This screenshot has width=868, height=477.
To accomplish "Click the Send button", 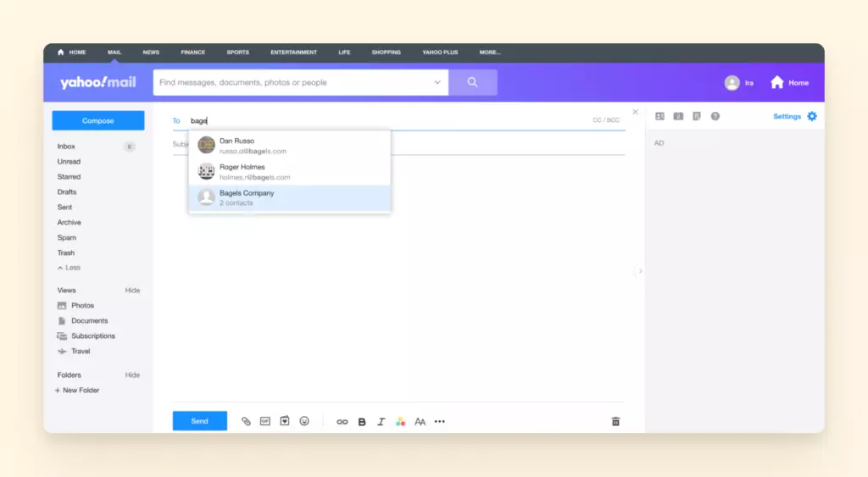I will [x=200, y=421].
